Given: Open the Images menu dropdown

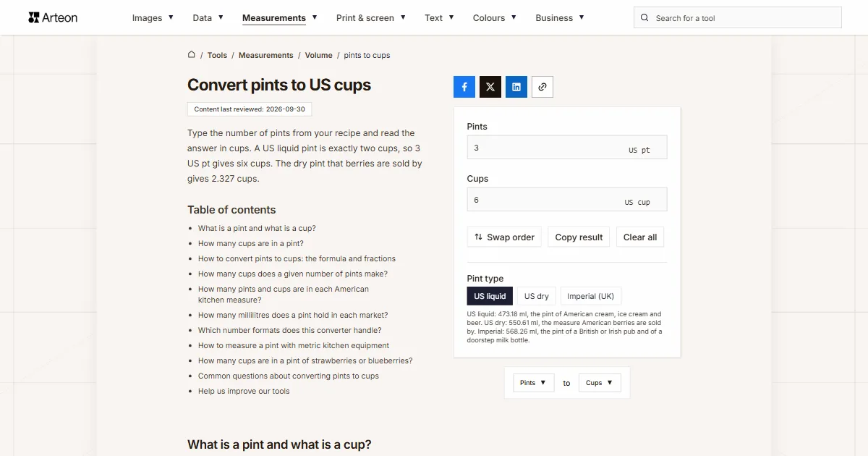Looking at the screenshot, I should pos(153,18).
